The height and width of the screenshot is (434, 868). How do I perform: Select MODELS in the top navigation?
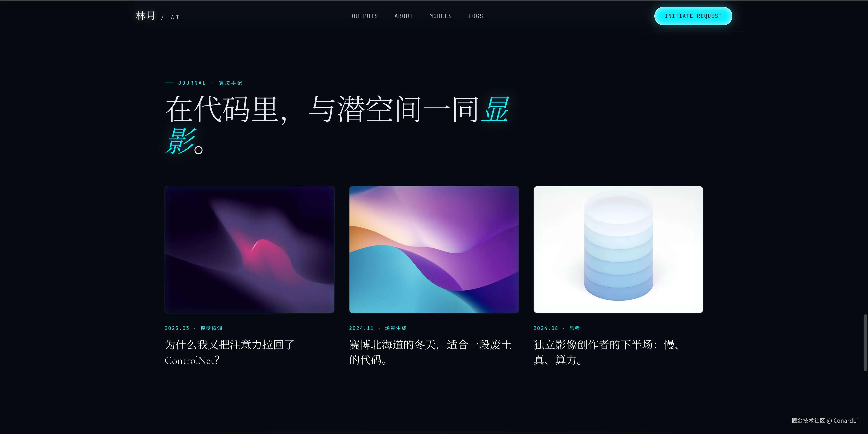[440, 16]
